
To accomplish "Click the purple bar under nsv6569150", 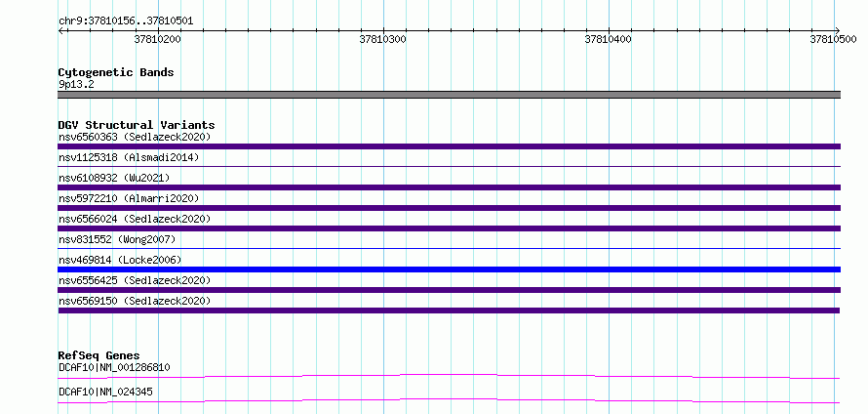I will 449,310.
